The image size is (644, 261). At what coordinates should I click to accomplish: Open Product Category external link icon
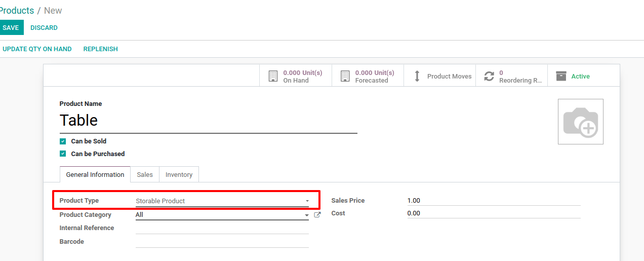(317, 215)
